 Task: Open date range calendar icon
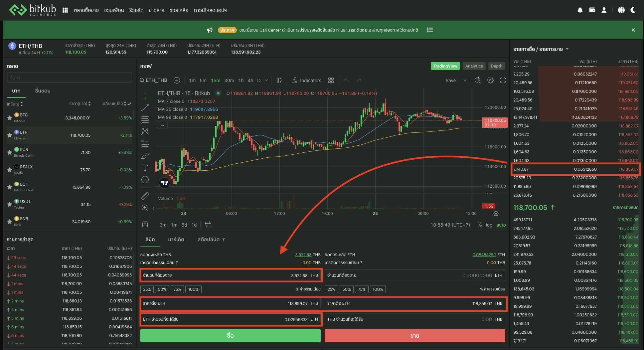[x=208, y=225]
